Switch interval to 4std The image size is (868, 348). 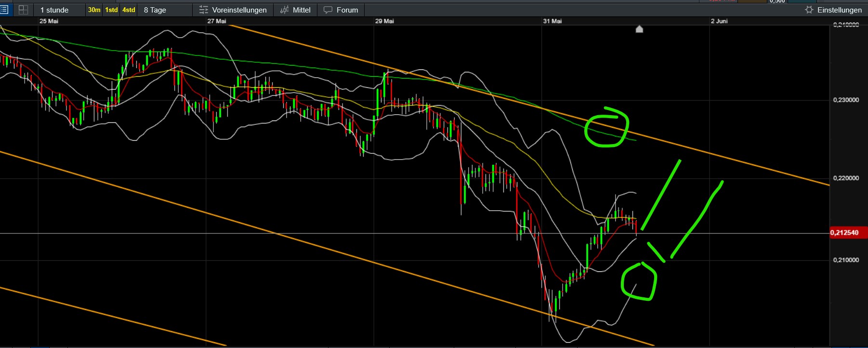tap(129, 10)
